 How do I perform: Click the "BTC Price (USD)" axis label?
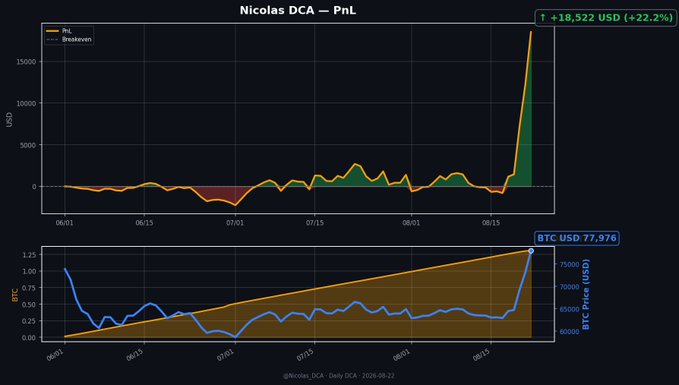point(586,294)
